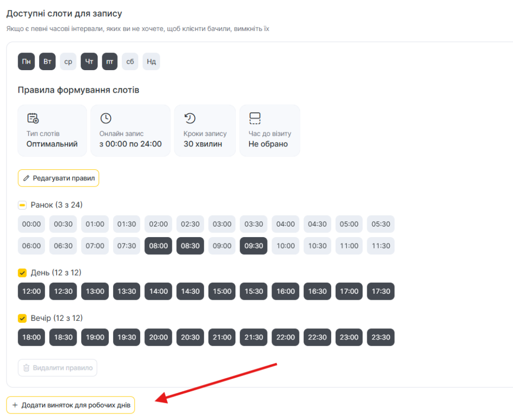The width and height of the screenshot is (513, 420).
Task: Deselect the 14:30 day time slot
Action: point(190,291)
